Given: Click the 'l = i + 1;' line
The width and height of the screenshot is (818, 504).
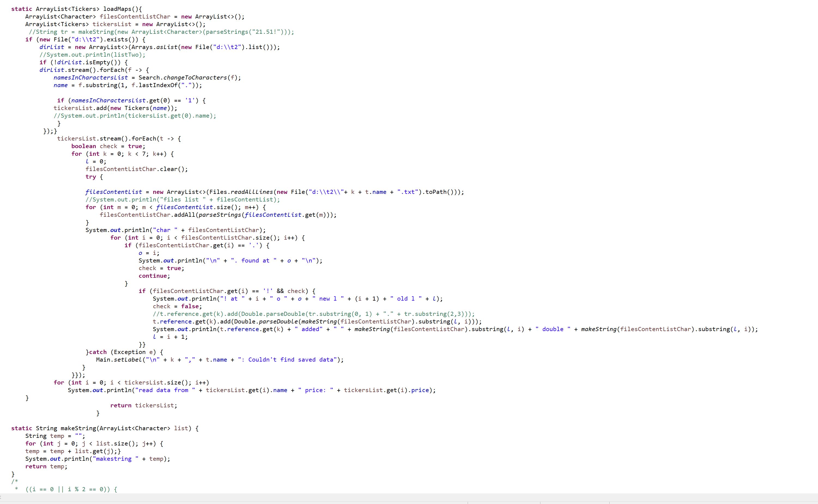Looking at the screenshot, I should (x=171, y=337).
